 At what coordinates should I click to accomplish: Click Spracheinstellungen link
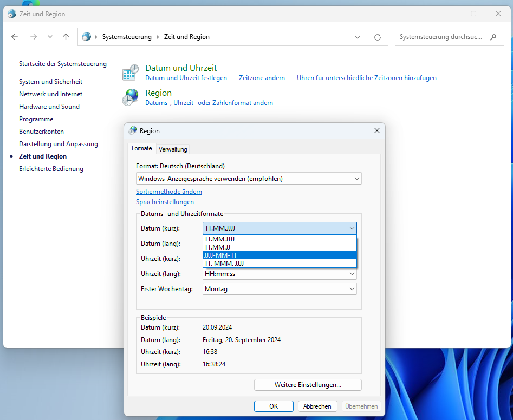pyautogui.click(x=165, y=202)
